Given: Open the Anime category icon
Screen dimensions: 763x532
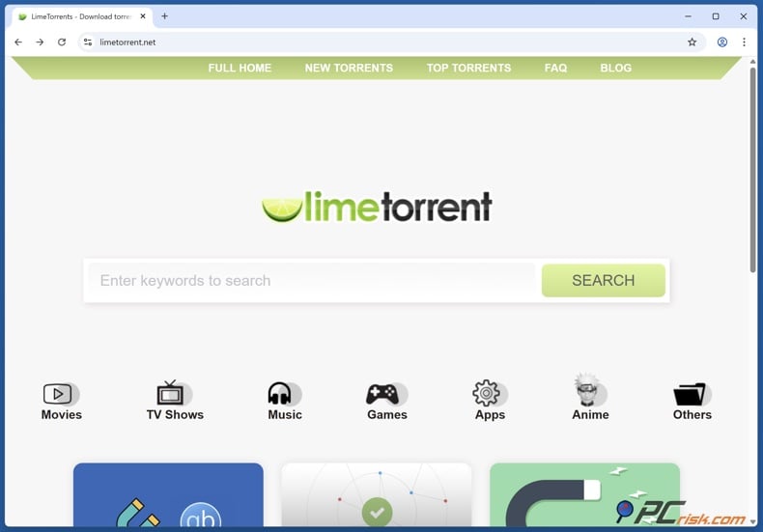Looking at the screenshot, I should [x=590, y=390].
